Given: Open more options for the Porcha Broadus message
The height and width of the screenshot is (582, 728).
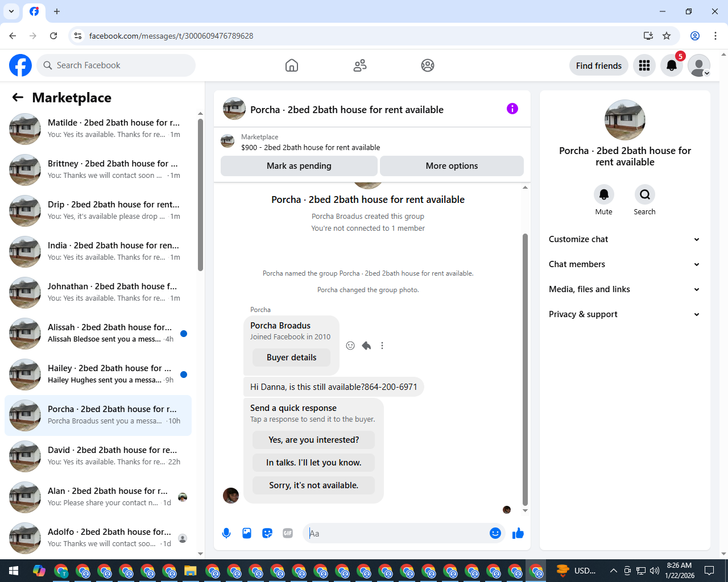Looking at the screenshot, I should coord(382,346).
